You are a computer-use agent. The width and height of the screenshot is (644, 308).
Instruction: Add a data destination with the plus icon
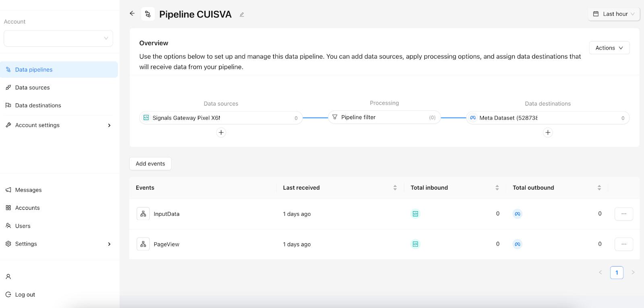tap(548, 132)
